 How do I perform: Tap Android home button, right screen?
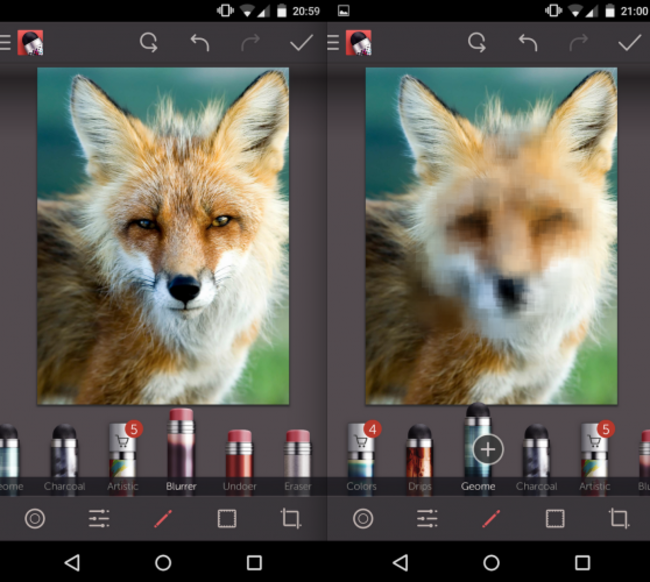[491, 563]
